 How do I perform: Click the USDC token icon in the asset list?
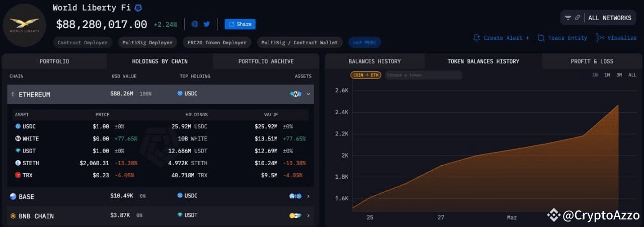pos(18,126)
